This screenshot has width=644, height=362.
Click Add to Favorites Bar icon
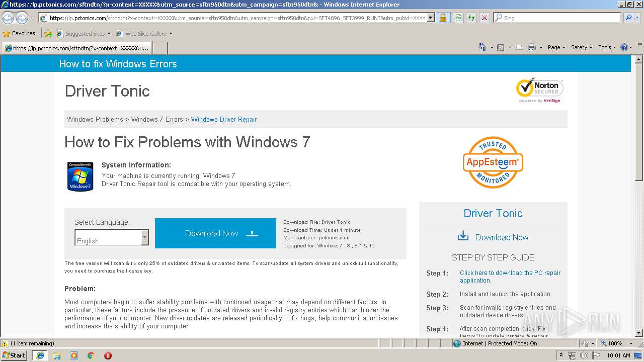coord(48,34)
